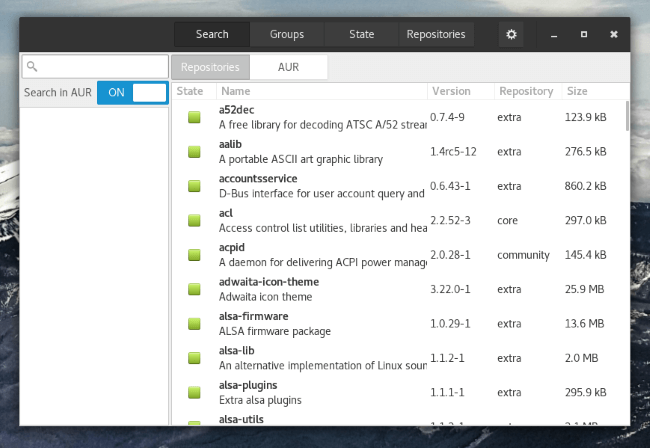Click the 276.5 kB size cell
The width and height of the screenshot is (650, 448).
tap(585, 152)
